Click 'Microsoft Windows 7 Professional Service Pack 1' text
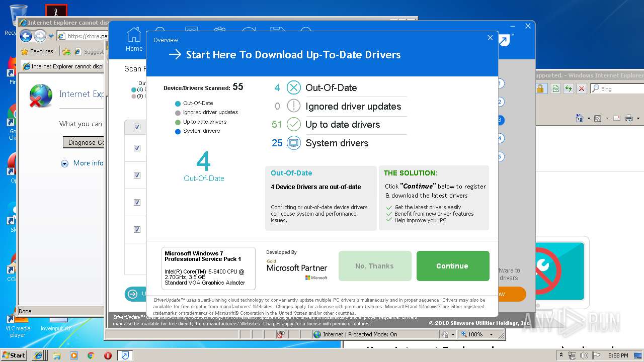The width and height of the screenshot is (644, 362). point(203,256)
